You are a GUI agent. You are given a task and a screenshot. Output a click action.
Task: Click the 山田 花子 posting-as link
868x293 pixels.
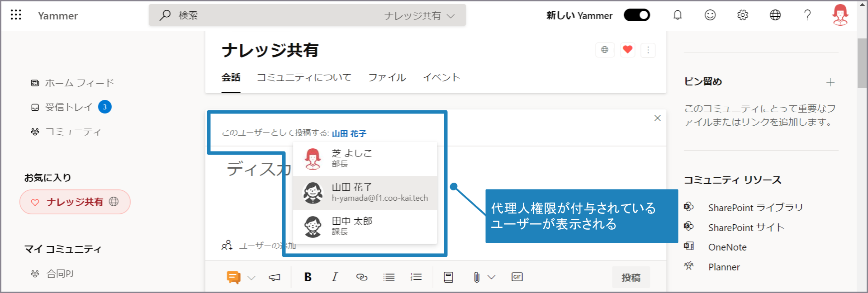349,133
